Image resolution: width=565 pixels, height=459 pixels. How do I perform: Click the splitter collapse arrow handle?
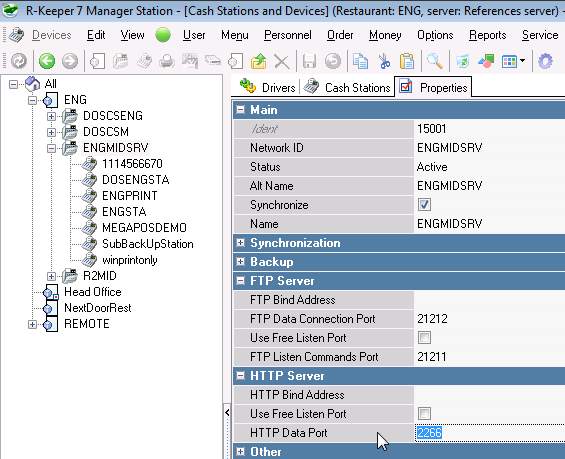point(227,412)
